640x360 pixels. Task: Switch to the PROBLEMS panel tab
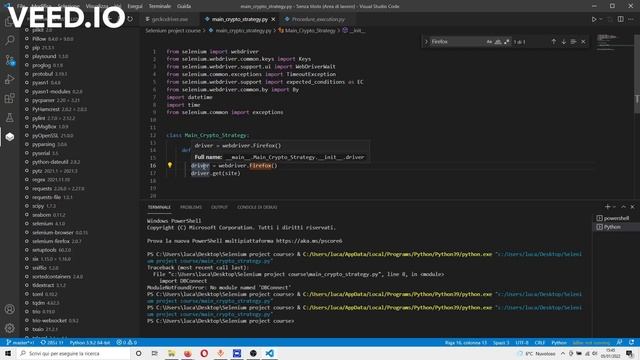click(x=191, y=207)
